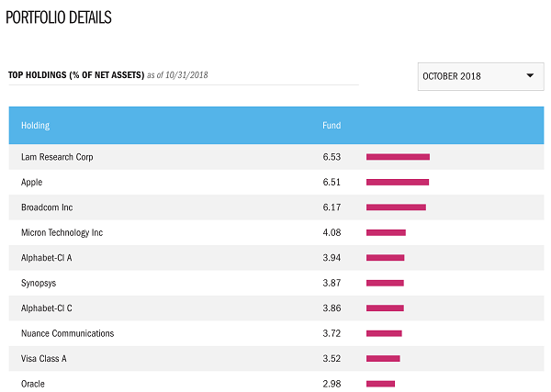Click the 3.94 fund value

[x=332, y=258]
